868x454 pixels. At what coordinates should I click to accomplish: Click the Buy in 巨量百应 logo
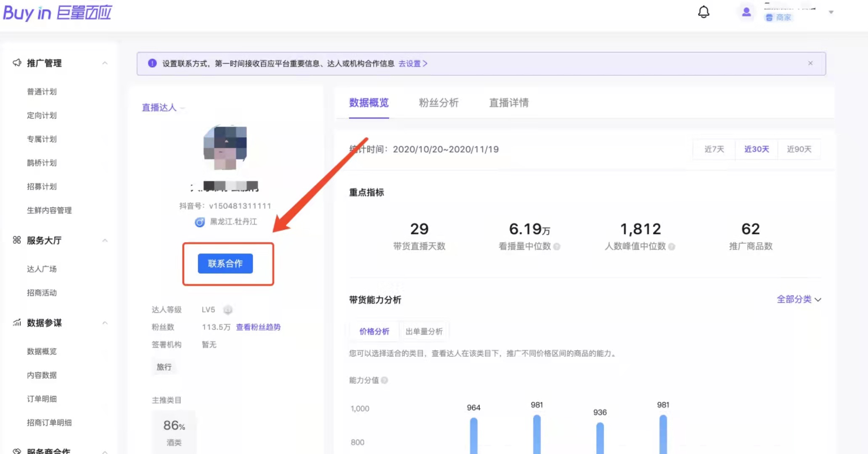click(58, 13)
